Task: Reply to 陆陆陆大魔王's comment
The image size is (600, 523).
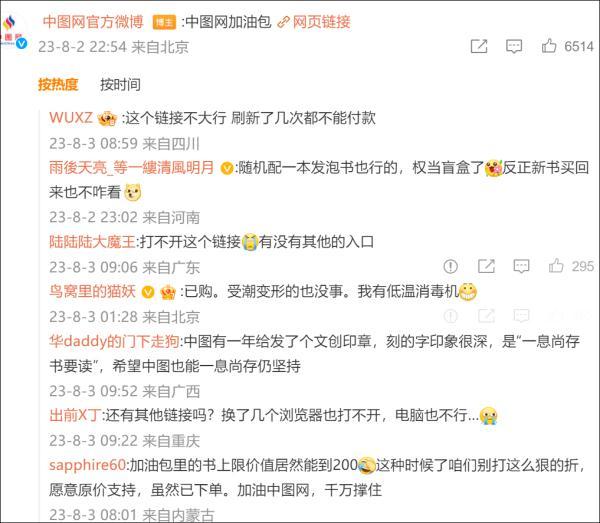Action: 521,266
